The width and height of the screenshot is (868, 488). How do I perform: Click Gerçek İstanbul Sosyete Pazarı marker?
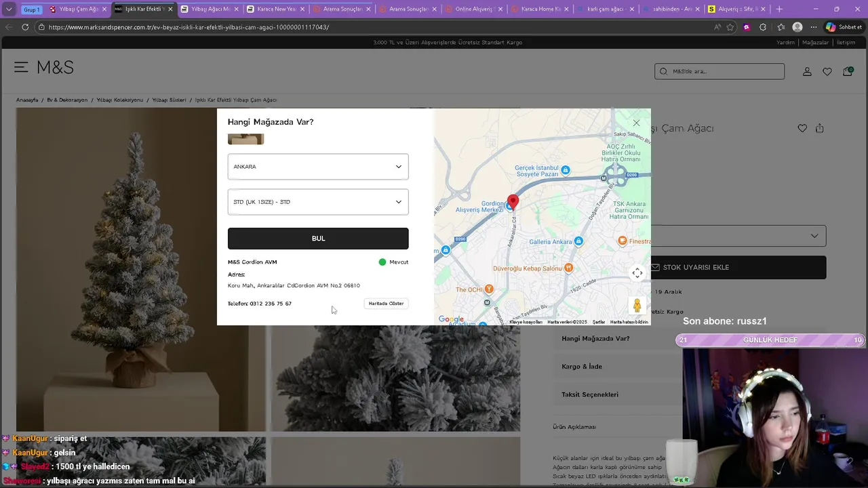click(566, 170)
